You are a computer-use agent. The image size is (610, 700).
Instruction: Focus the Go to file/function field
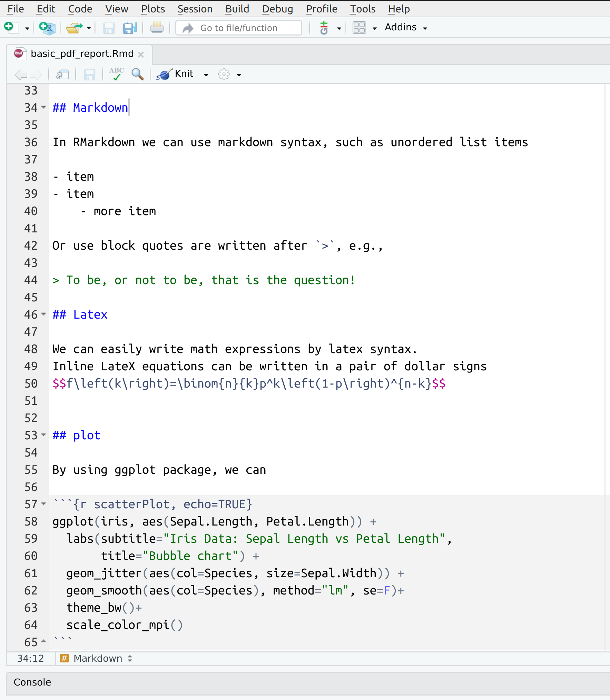coord(239,28)
